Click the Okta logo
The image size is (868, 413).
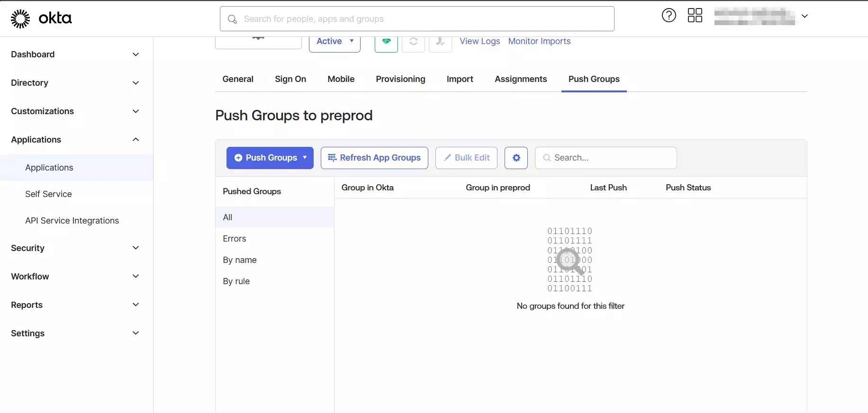point(41,18)
